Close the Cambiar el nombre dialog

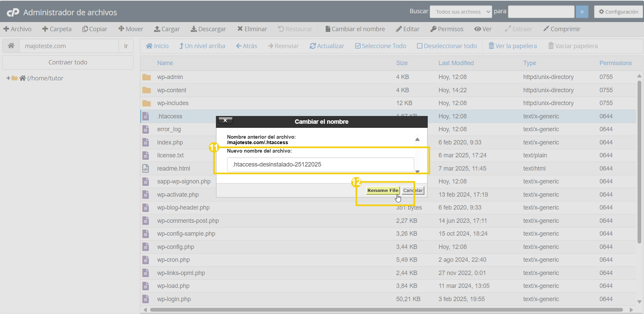(225, 120)
